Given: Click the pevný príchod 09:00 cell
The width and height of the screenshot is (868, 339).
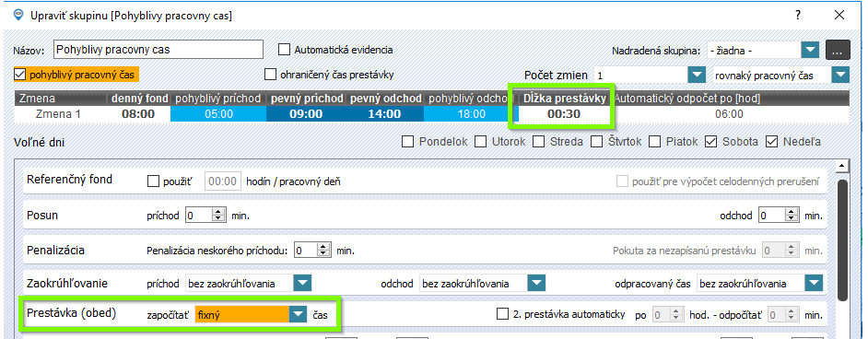Looking at the screenshot, I should [x=307, y=114].
